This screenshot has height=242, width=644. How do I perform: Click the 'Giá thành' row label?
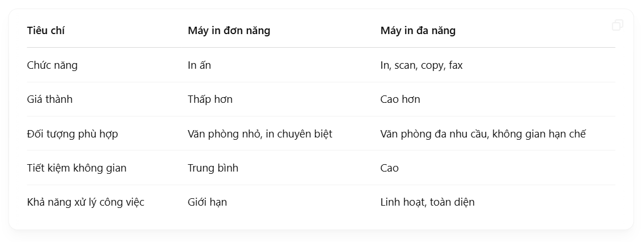point(50,99)
